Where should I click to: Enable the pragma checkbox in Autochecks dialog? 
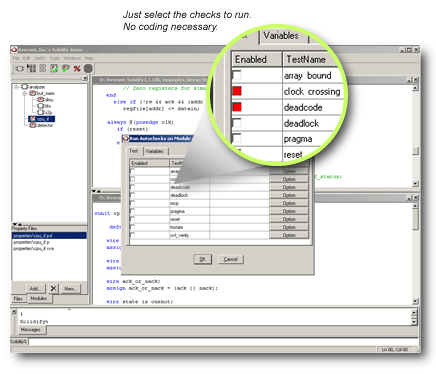132,211
